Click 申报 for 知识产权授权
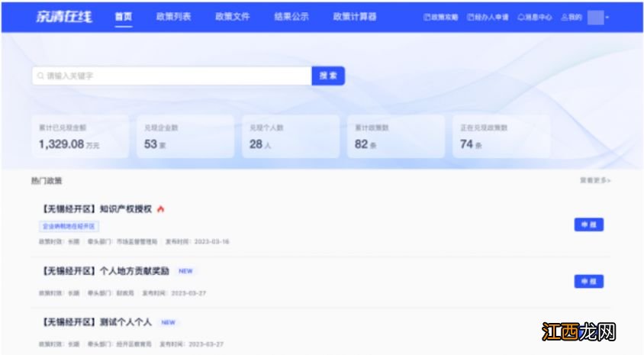This screenshot has width=644, height=355. [x=588, y=224]
